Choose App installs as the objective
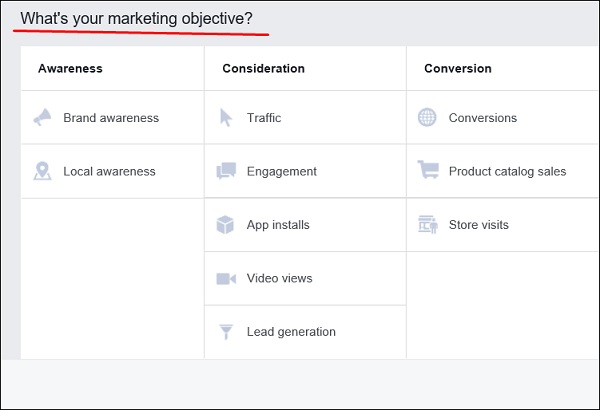600x410 pixels. (278, 225)
